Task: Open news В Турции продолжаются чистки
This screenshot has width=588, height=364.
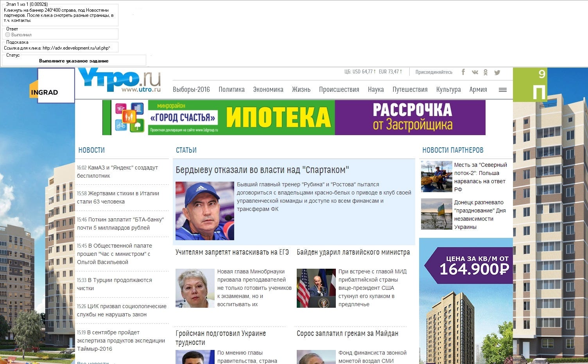Action: pos(115,284)
